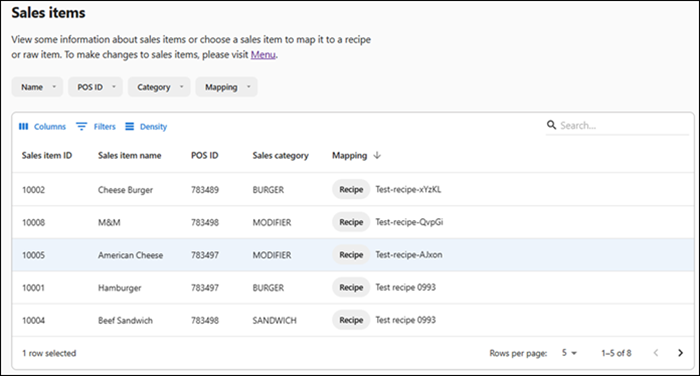Click Test-recipe-AJxon mapping text

[x=409, y=255]
